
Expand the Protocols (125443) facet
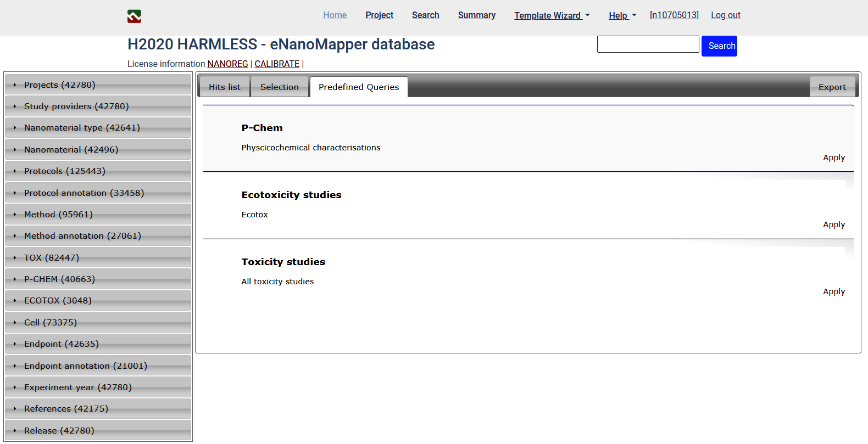tap(98, 171)
